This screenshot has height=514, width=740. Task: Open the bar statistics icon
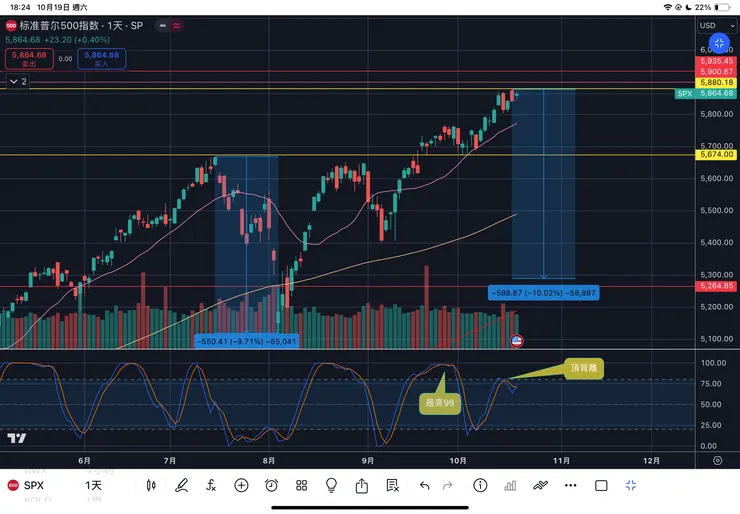(510, 485)
